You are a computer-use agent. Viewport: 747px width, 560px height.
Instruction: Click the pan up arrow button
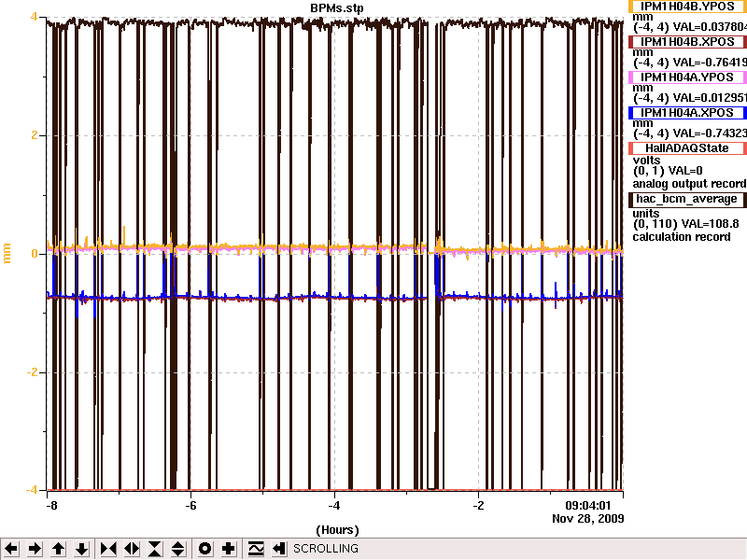tap(59, 549)
